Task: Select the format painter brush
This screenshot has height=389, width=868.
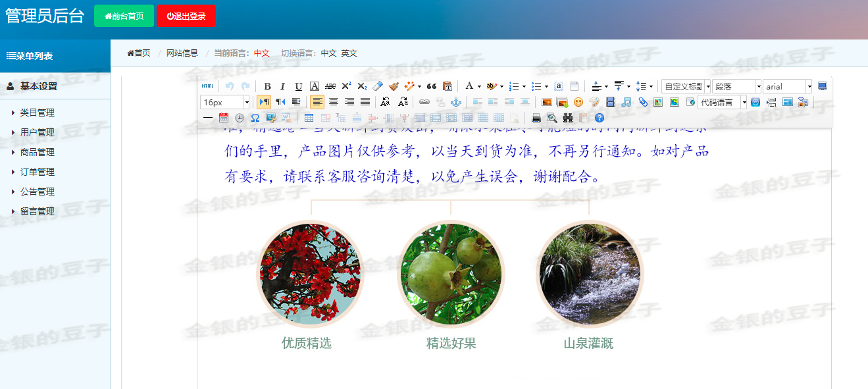Action: coord(394,86)
